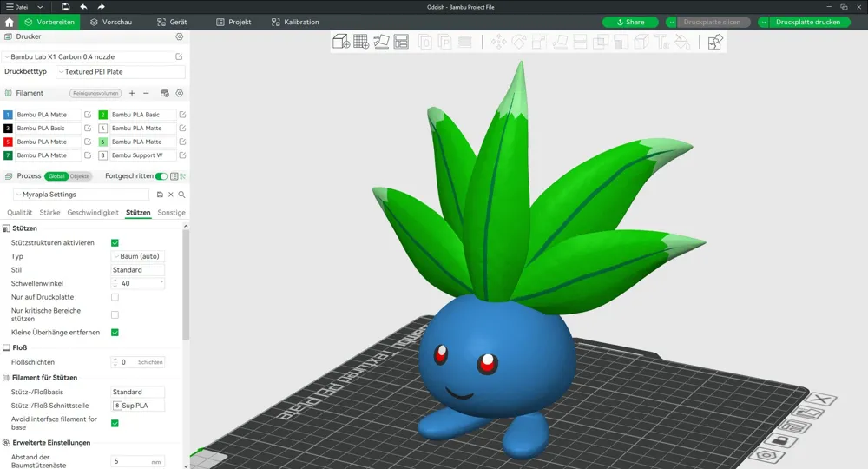The height and width of the screenshot is (469, 868).
Task: Edit filament 2 Bambu PLA Basic preset
Action: coord(182,115)
